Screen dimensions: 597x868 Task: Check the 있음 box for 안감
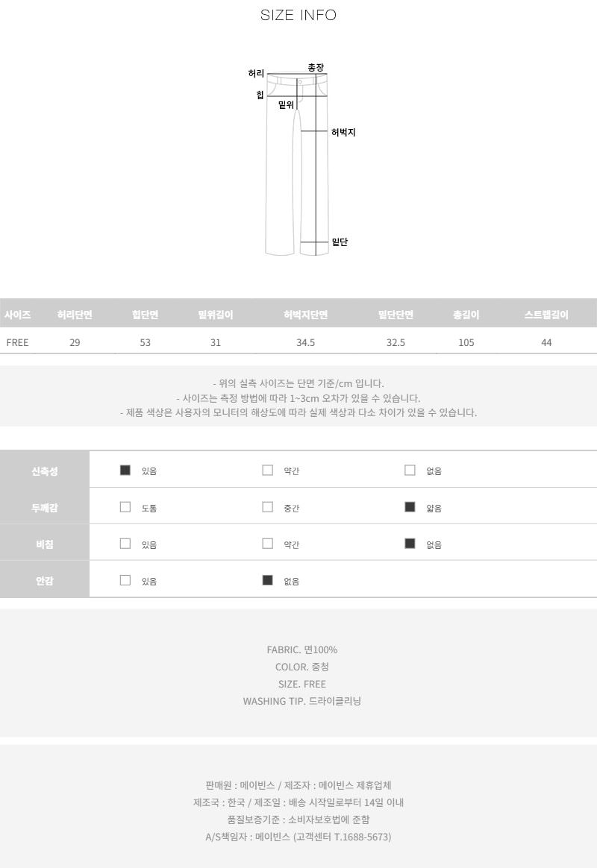point(125,580)
